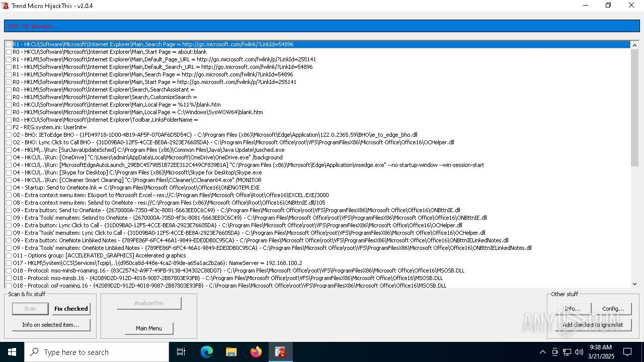This screenshot has height=362, width=644.
Task: Click the Type here to search box
Action: click(97, 352)
